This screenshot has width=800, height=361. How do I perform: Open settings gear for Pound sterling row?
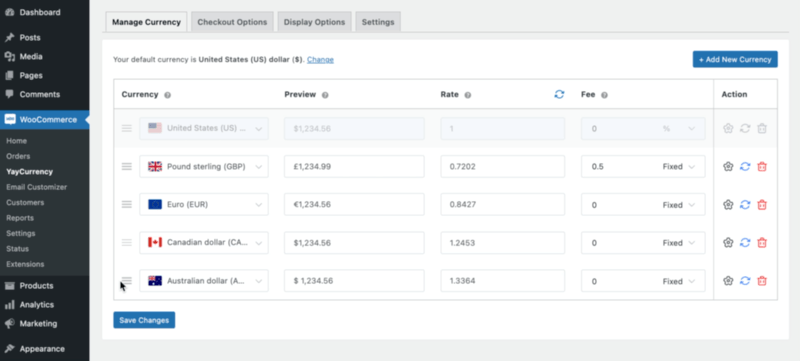728,166
